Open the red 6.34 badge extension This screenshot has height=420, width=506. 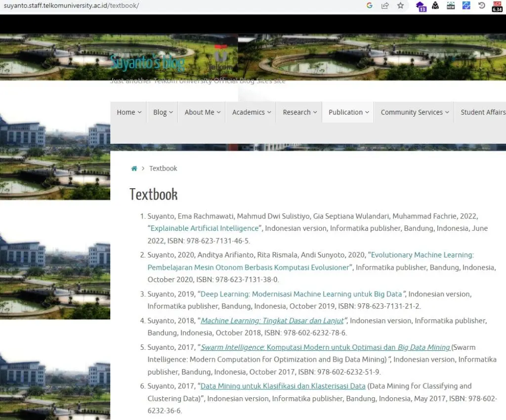pyautogui.click(x=497, y=6)
